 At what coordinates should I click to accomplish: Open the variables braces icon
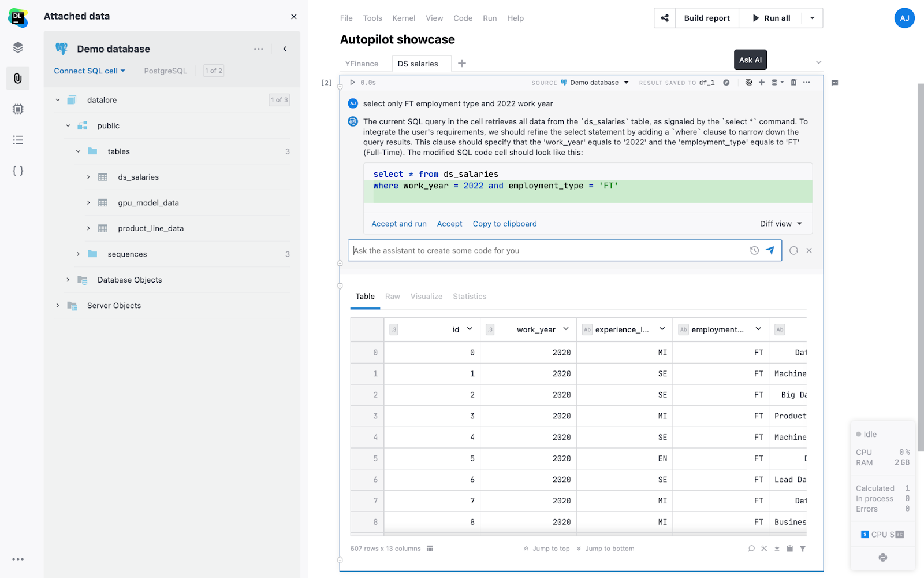pos(18,171)
